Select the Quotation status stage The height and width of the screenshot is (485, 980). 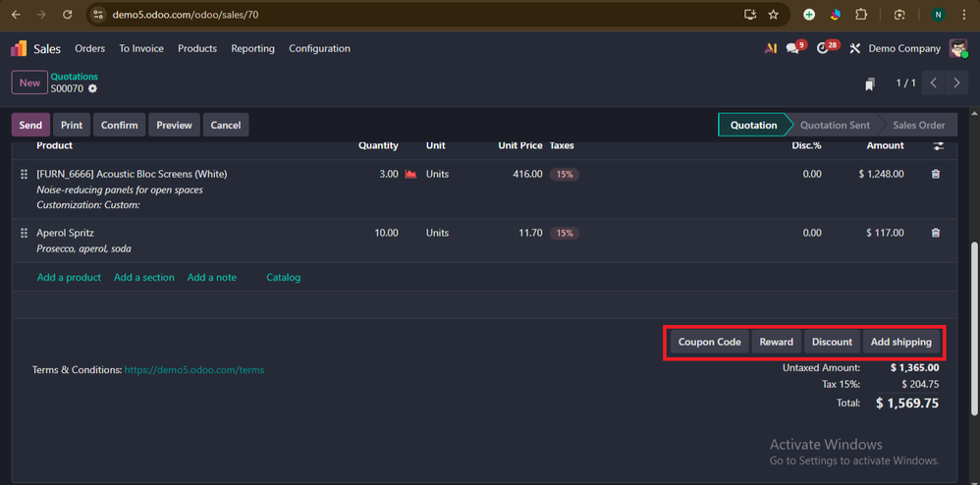click(753, 125)
